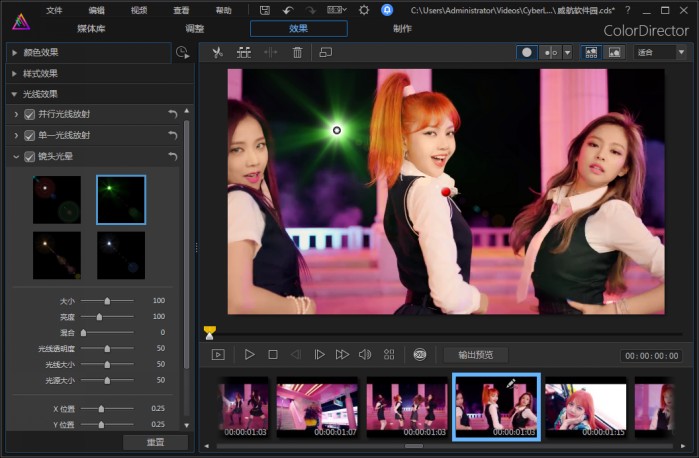Open the notification bell icon
Viewport: 699px width, 458px height.
coord(387,10)
